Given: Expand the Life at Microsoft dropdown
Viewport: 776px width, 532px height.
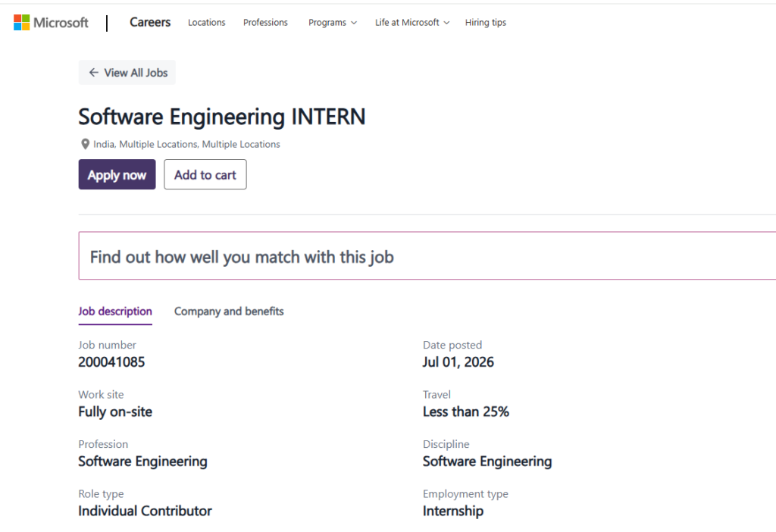Looking at the screenshot, I should (411, 22).
